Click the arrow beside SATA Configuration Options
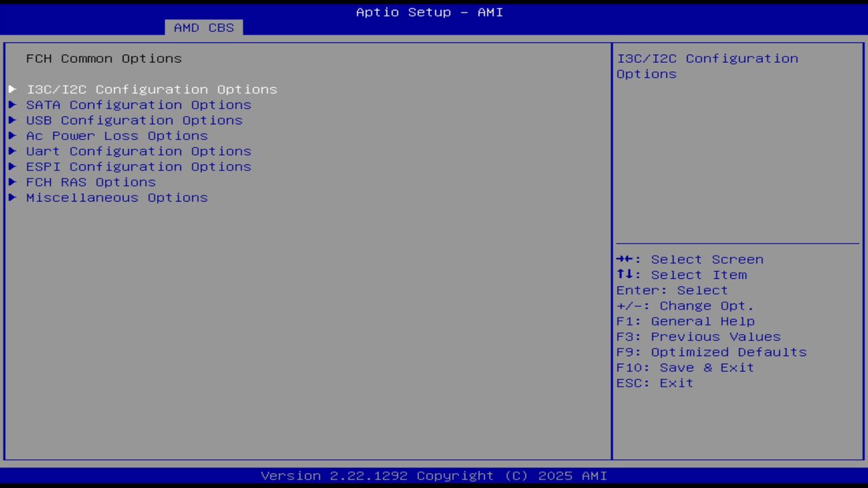 (x=12, y=105)
